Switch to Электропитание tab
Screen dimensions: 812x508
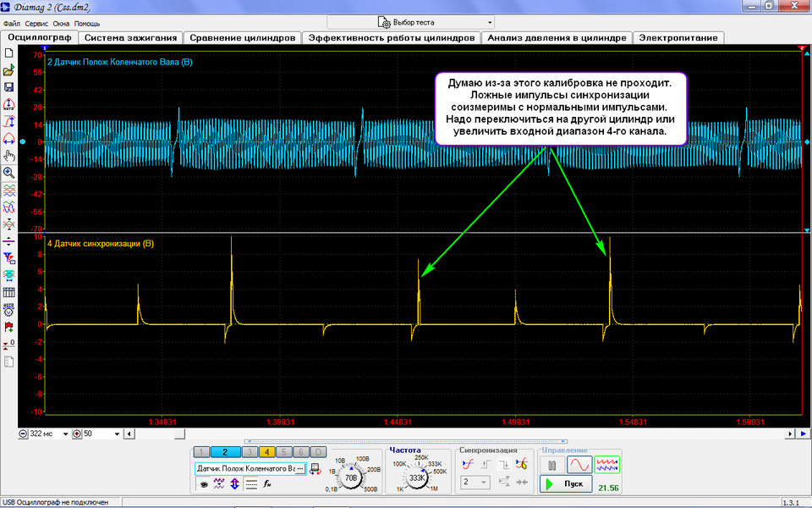[x=678, y=38]
